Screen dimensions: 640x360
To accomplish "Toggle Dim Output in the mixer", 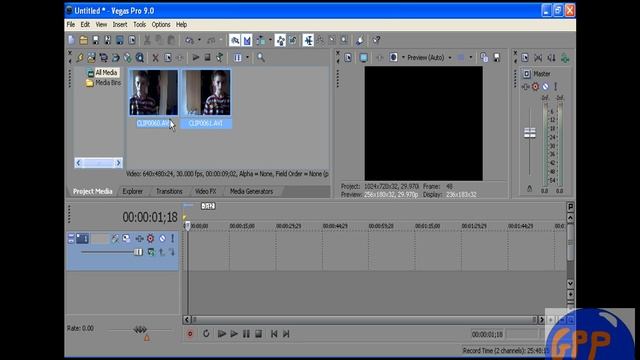I will (x=551, y=58).
